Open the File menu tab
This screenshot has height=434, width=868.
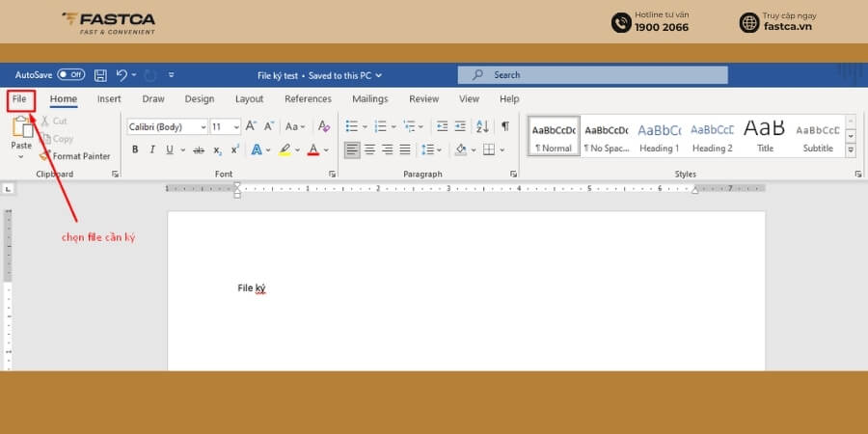19,99
